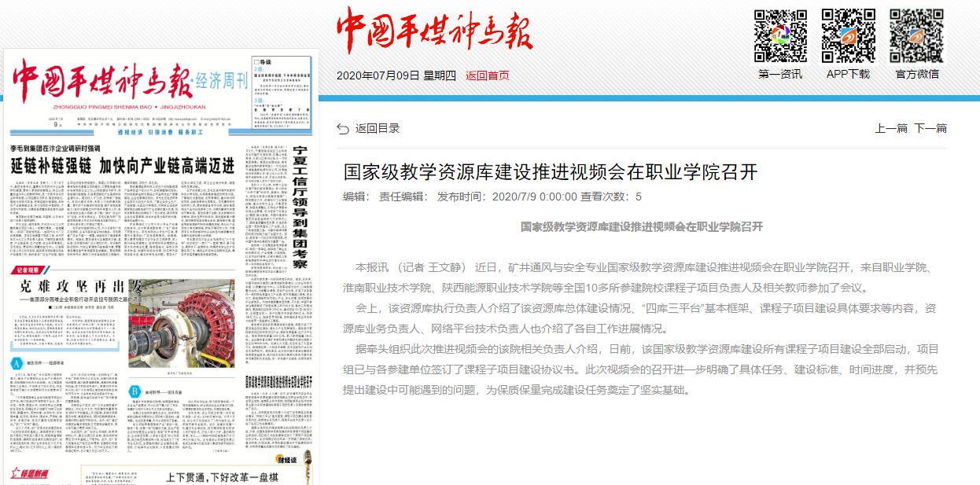Open the 返回首页 link
The width and height of the screenshot is (980, 485).
[487, 75]
